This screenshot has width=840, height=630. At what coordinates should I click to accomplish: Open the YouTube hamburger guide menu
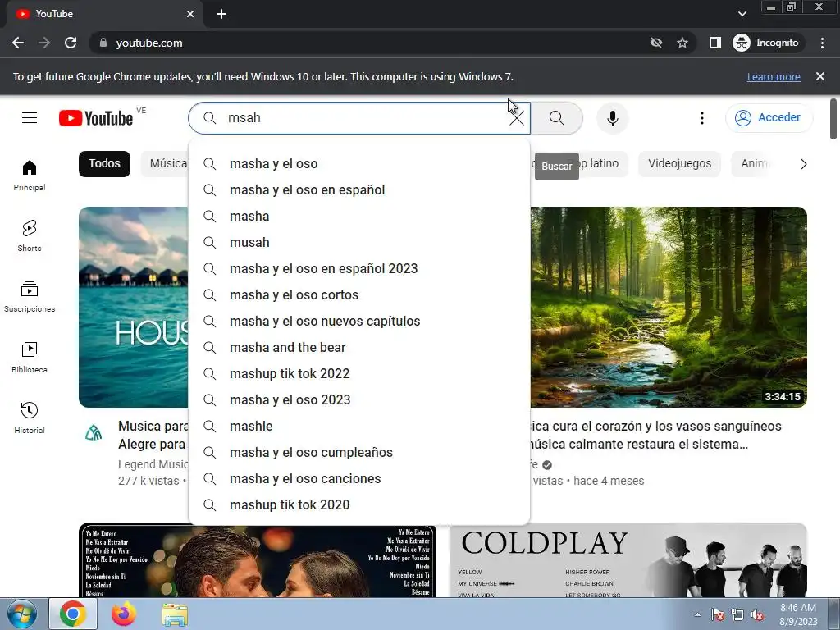coord(30,118)
